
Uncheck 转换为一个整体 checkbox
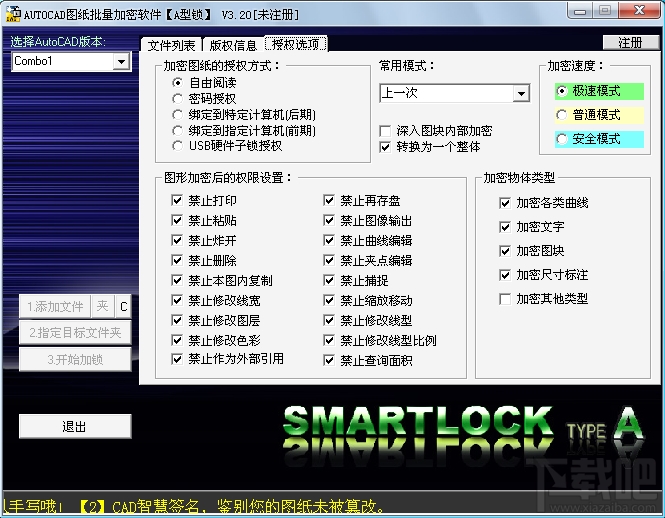coord(385,147)
